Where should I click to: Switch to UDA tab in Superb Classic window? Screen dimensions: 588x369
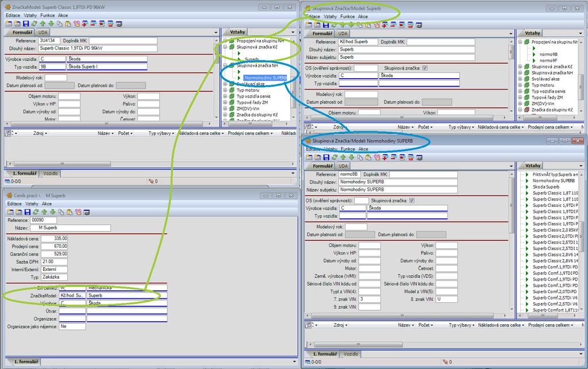pyautogui.click(x=43, y=32)
